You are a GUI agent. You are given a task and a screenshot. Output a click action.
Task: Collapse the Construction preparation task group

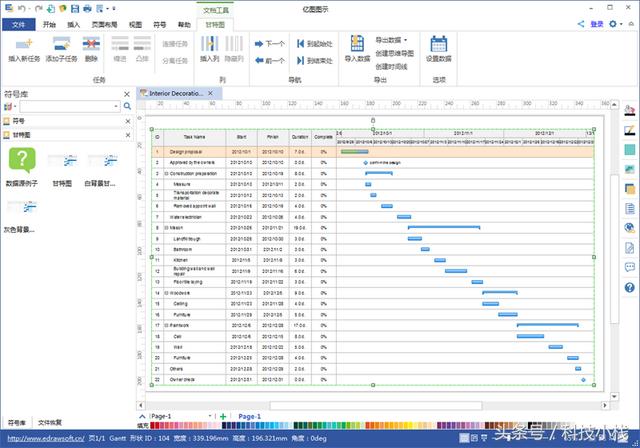tap(166, 173)
